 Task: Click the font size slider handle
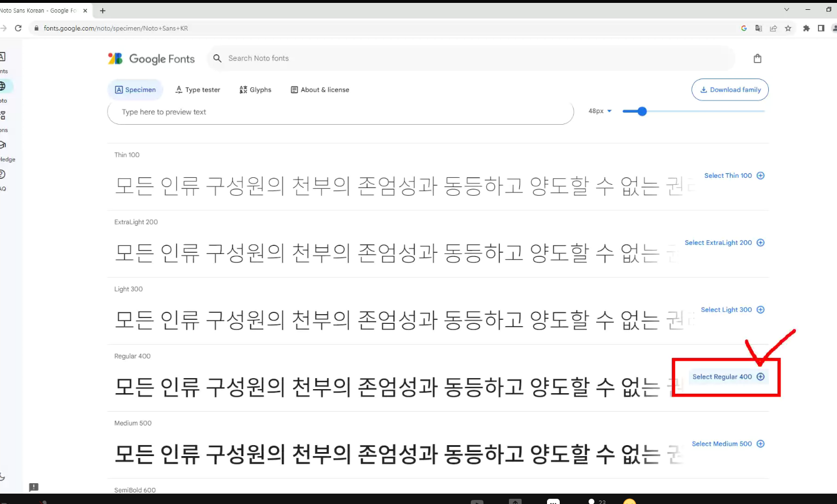click(642, 111)
